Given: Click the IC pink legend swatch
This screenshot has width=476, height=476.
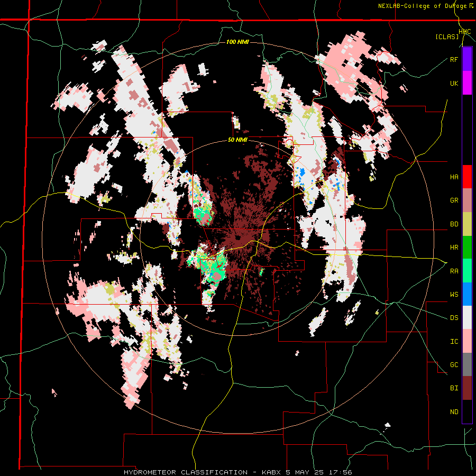Looking at the screenshot, I should 467,341.
